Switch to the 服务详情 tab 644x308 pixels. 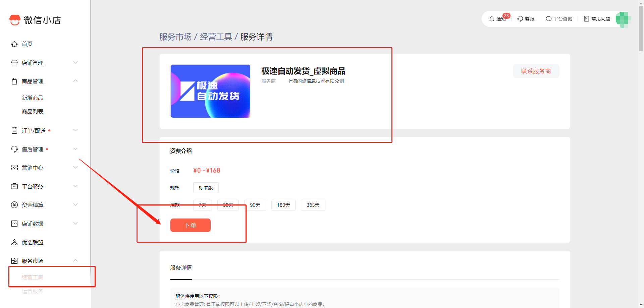click(181, 267)
